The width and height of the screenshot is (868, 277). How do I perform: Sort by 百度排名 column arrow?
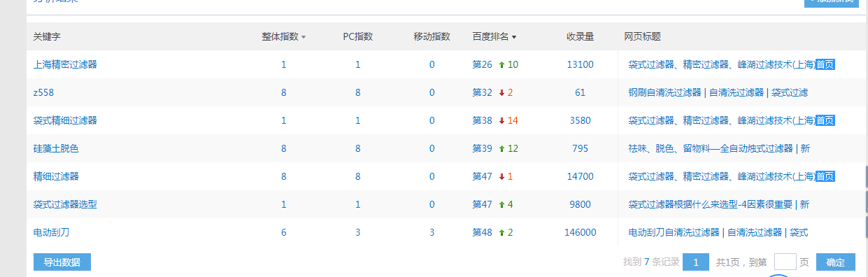514,37
